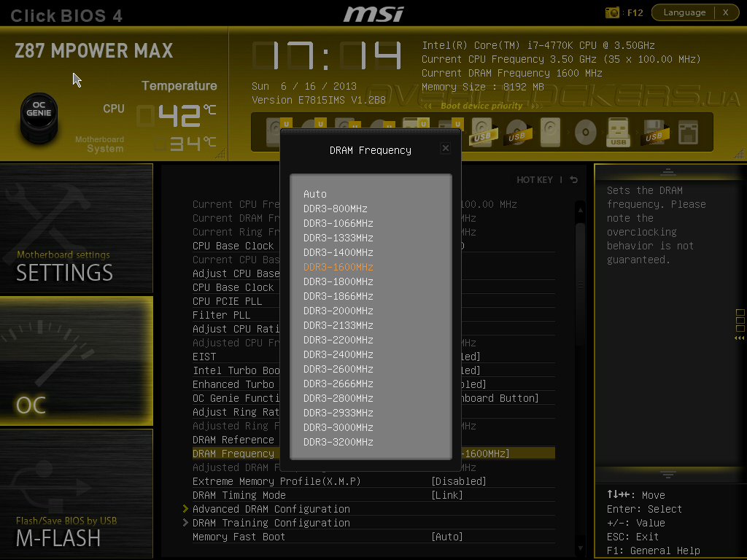Choose highlighted DDR3-1600MHz option

(338, 267)
